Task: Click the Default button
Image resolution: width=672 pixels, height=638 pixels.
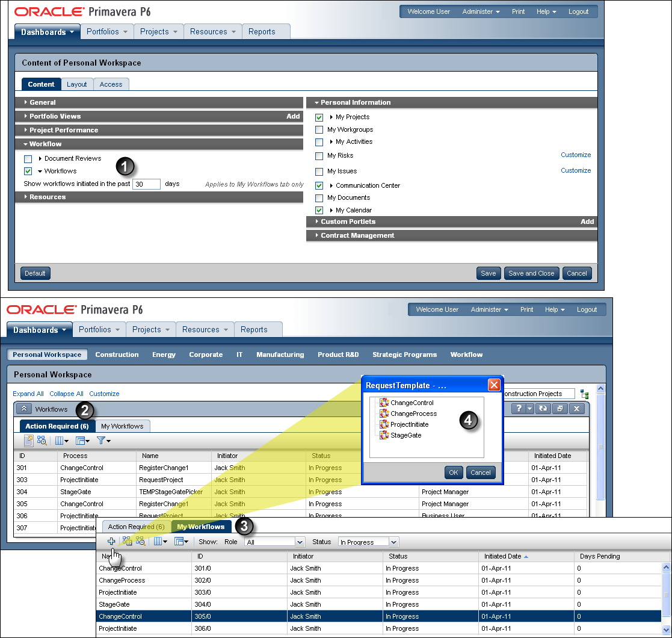Action: (x=35, y=273)
